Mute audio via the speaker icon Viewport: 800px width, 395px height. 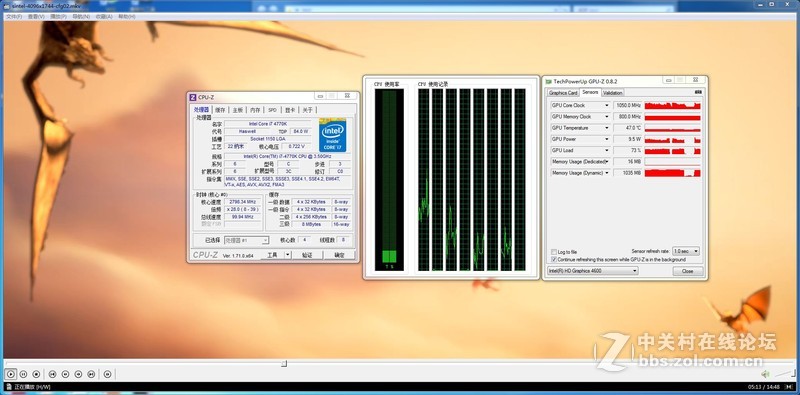[765, 374]
